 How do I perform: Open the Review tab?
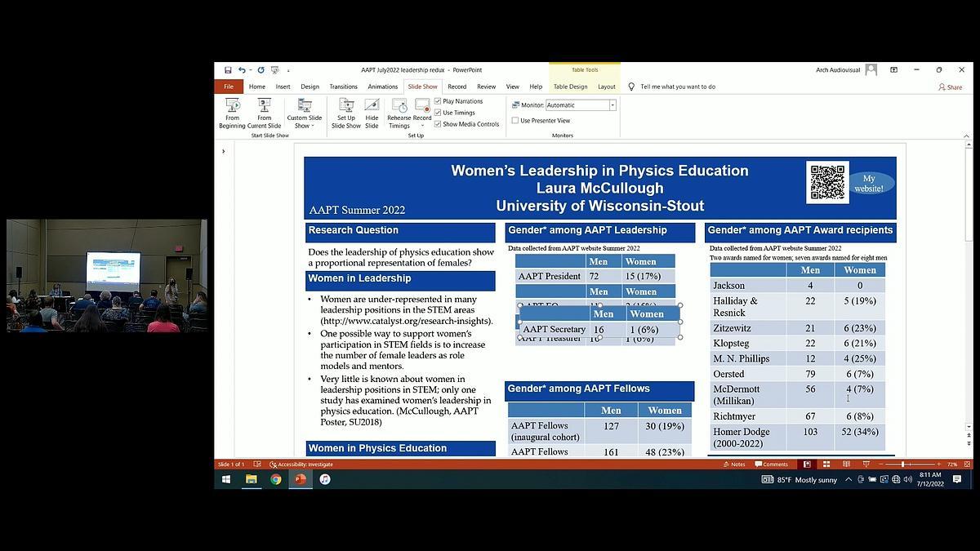pyautogui.click(x=486, y=87)
